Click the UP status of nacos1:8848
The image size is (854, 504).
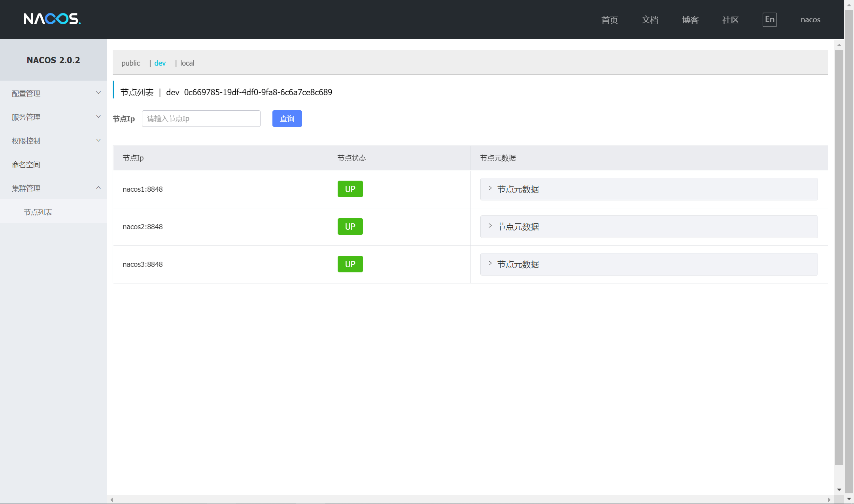pos(350,189)
